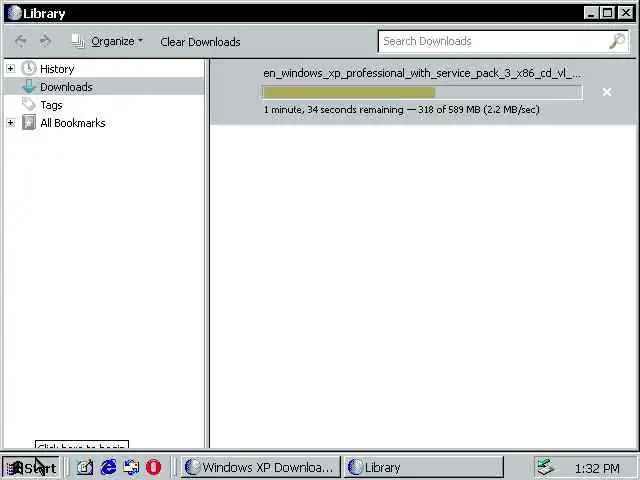Minimize the Library window

(590, 13)
